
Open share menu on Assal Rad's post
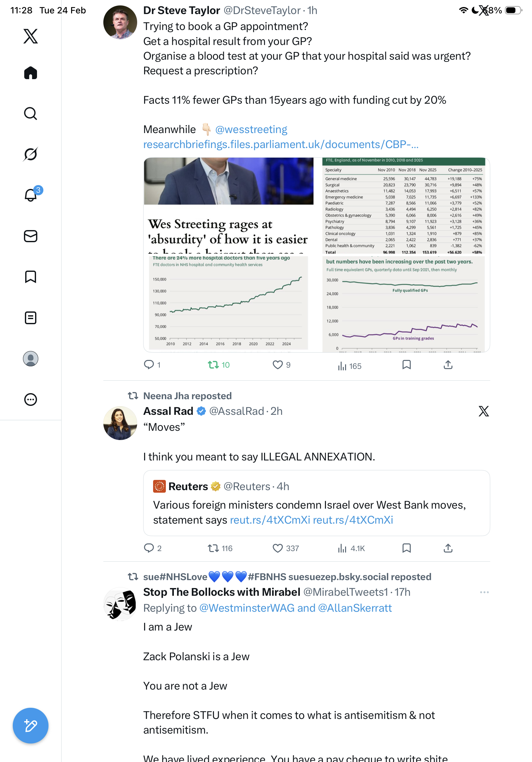coord(448,548)
